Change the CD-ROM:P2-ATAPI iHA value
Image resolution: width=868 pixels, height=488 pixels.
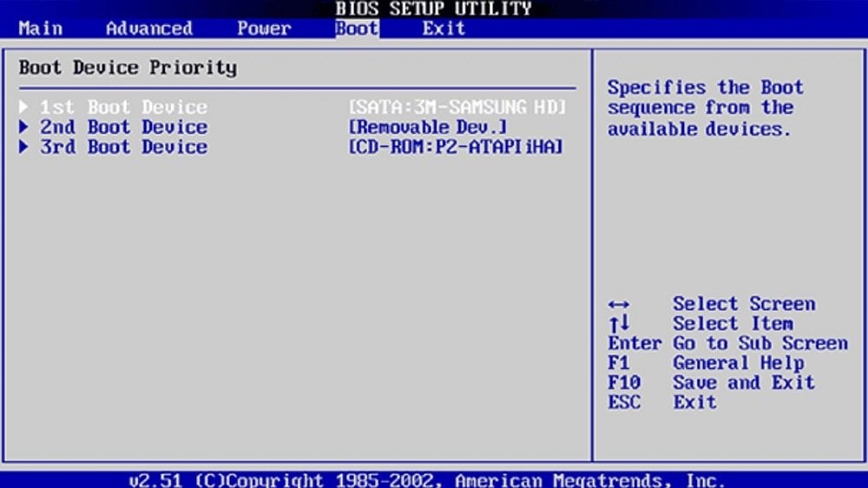pyautogui.click(x=456, y=147)
